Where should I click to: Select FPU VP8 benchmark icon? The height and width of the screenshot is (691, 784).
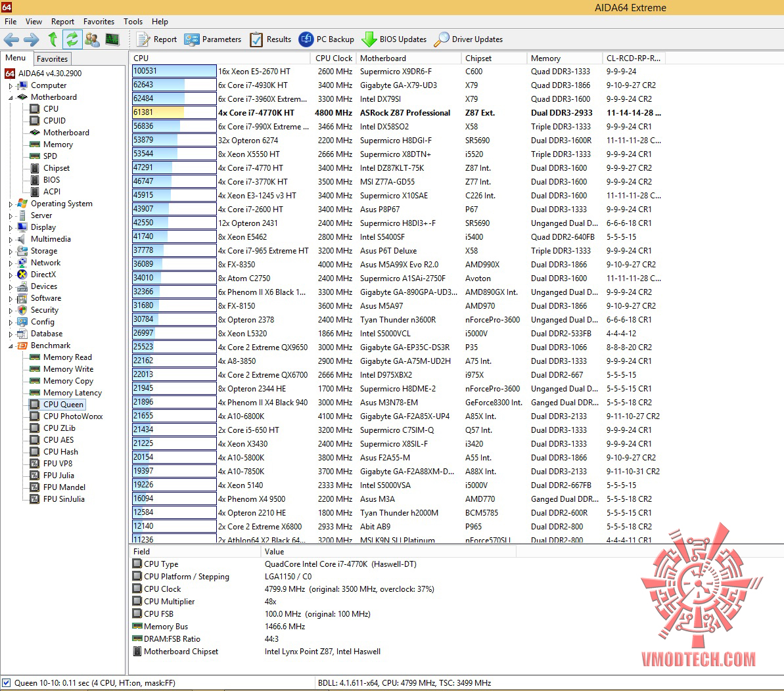34,464
